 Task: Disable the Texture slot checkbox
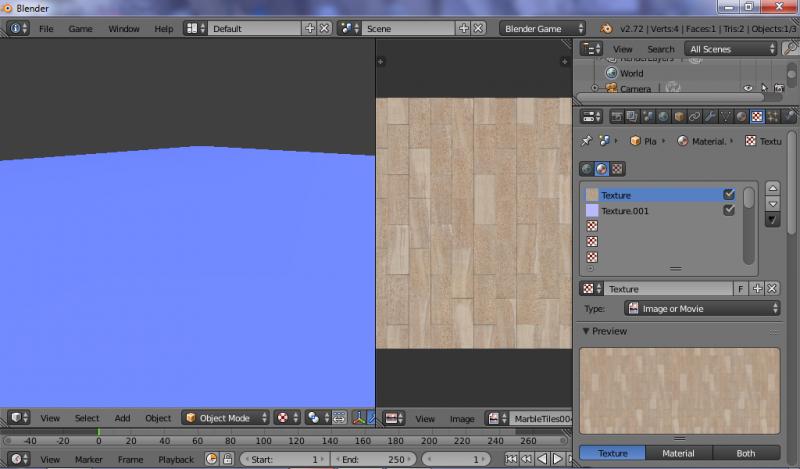pos(729,195)
